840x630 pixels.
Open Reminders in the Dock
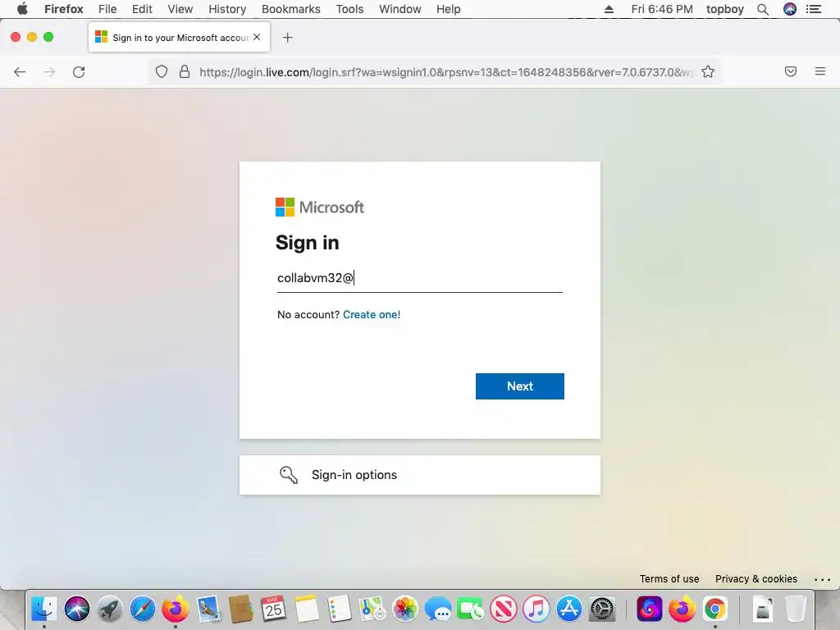[x=339, y=609]
